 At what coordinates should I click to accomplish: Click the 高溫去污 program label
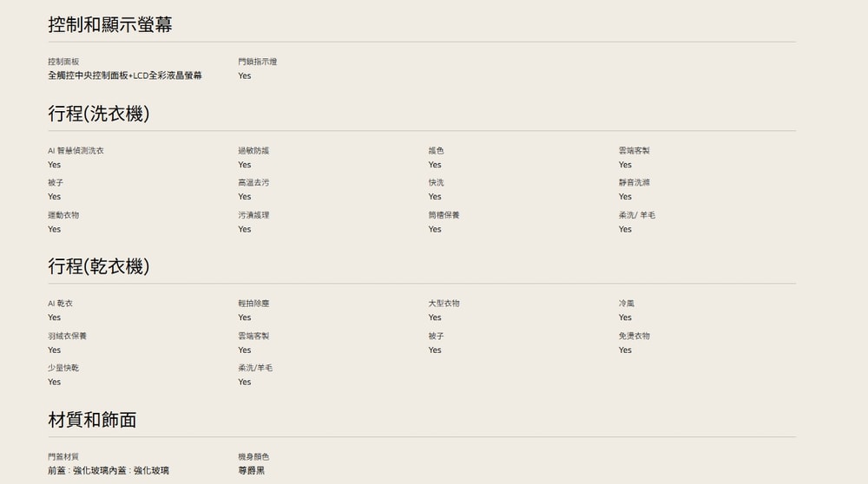pyautogui.click(x=253, y=183)
